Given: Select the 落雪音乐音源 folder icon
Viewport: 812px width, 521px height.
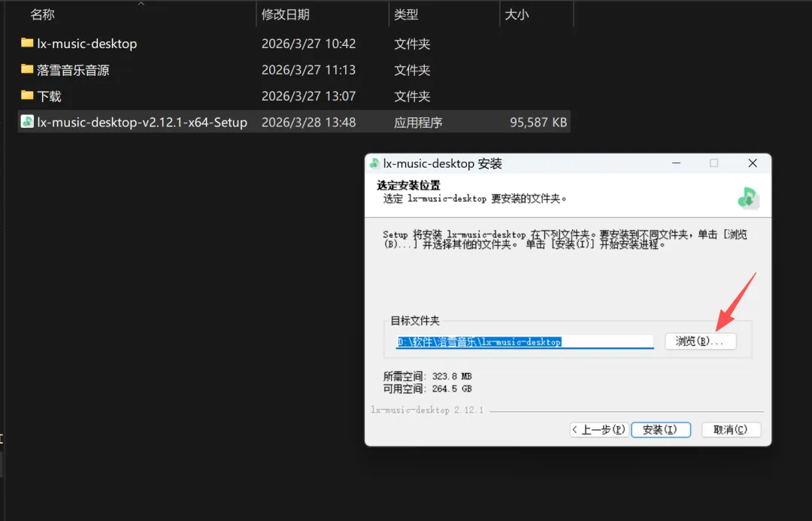Looking at the screenshot, I should 27,69.
